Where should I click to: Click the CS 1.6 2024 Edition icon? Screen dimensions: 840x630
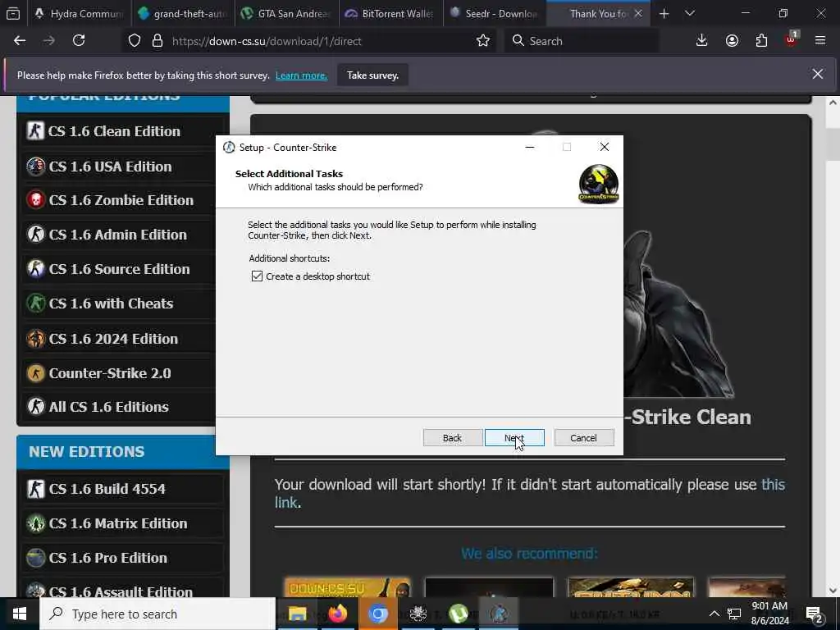[x=36, y=339]
